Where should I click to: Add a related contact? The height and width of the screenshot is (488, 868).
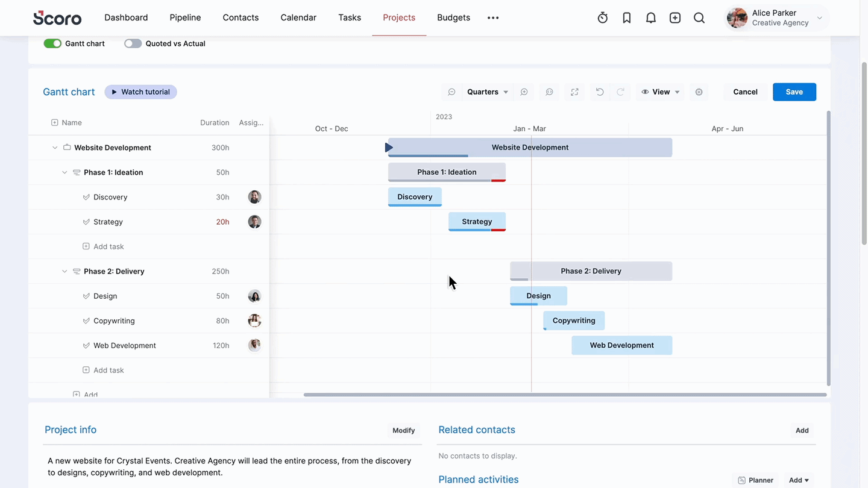(x=802, y=430)
